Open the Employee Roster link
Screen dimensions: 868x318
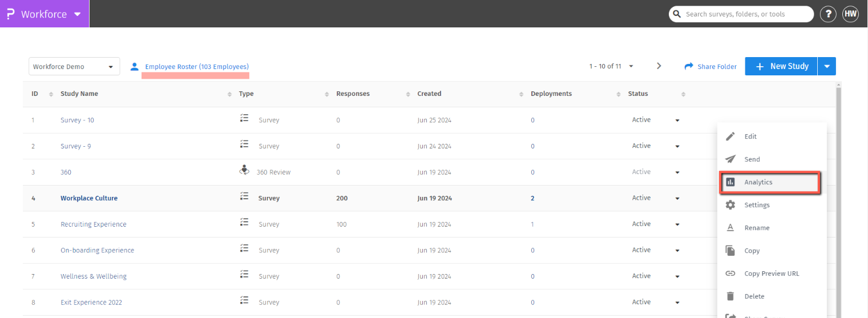[x=196, y=66]
